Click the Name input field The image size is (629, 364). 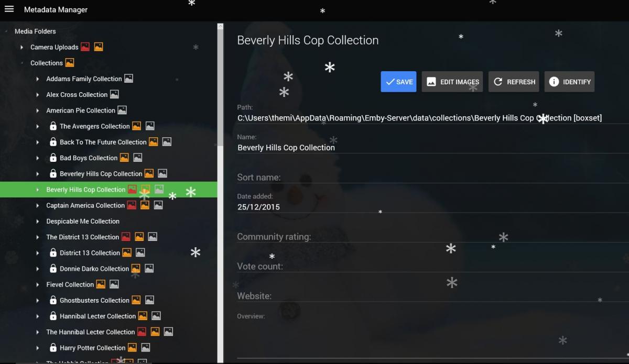[433, 148]
